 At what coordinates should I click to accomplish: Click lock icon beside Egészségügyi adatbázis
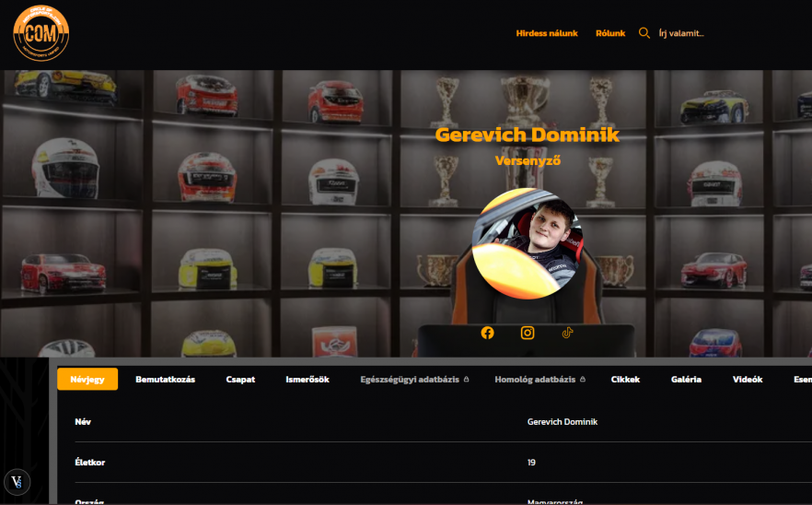(x=466, y=379)
